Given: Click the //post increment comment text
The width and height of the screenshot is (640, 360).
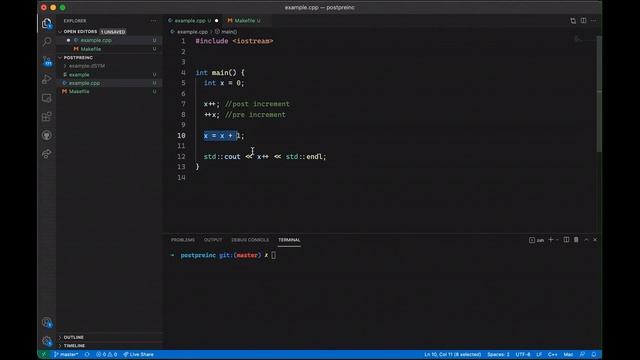Looking at the screenshot, I should tap(257, 104).
